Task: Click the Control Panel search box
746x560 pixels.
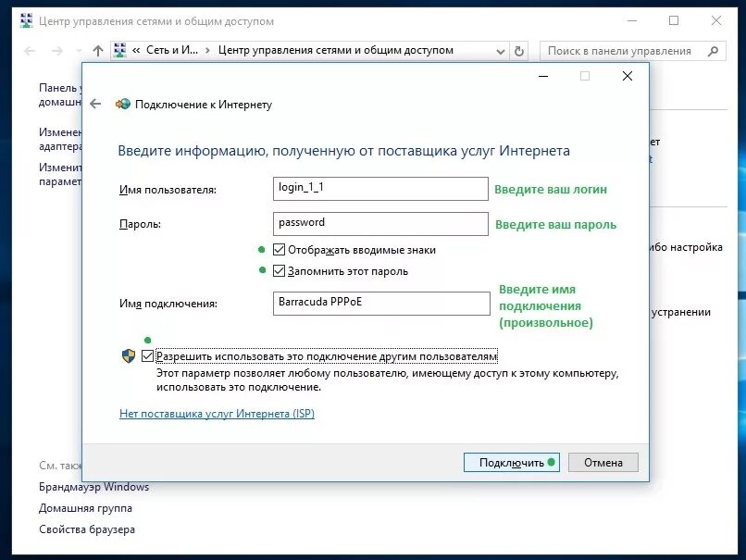Action: point(633,51)
